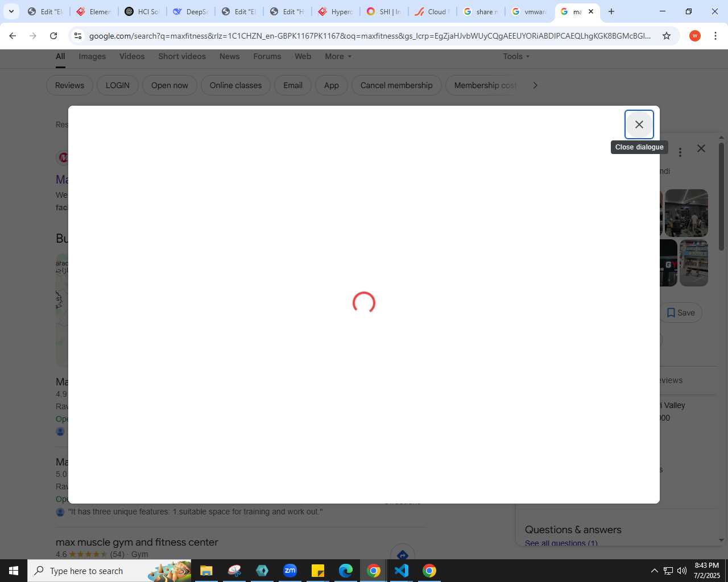728x582 pixels.
Task: Select the Images search tab
Action: click(92, 56)
